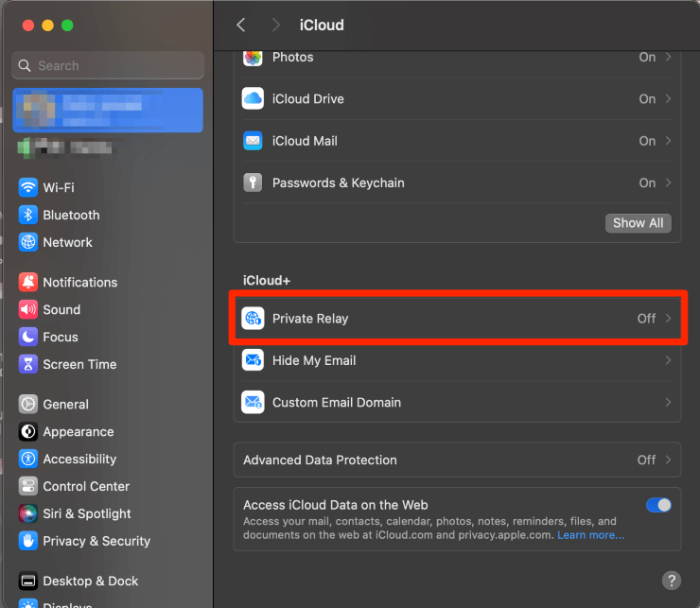The height and width of the screenshot is (608, 700).
Task: Select Control Center in the sidebar
Action: (85, 486)
